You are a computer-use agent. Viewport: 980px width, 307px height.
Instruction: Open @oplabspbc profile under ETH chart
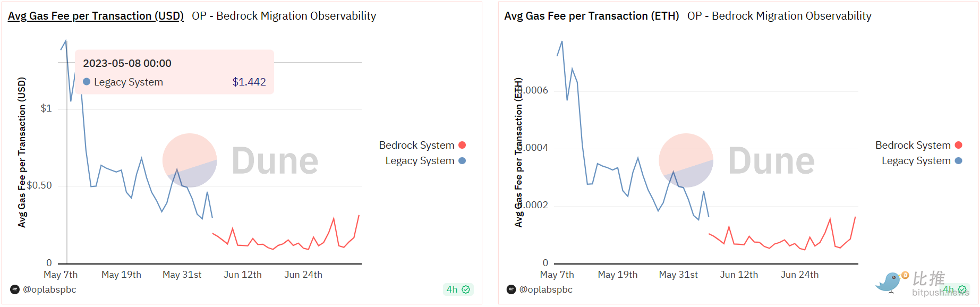click(x=546, y=289)
